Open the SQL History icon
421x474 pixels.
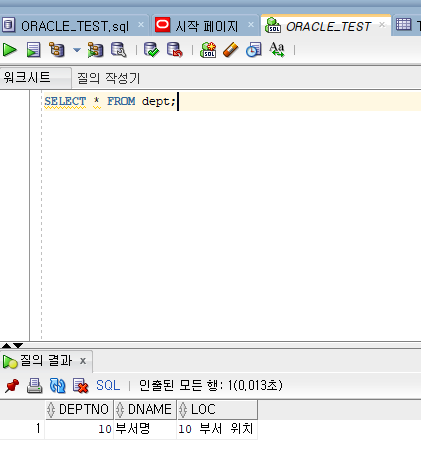coord(254,50)
